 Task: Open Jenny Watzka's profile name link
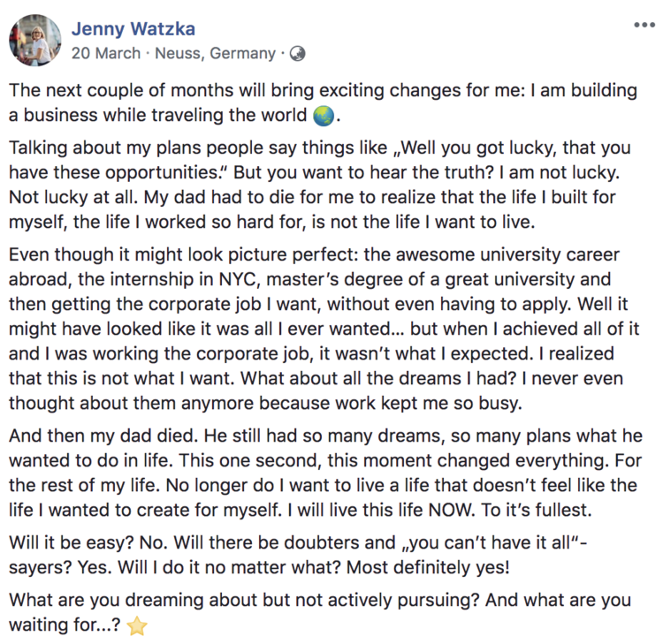click(133, 29)
